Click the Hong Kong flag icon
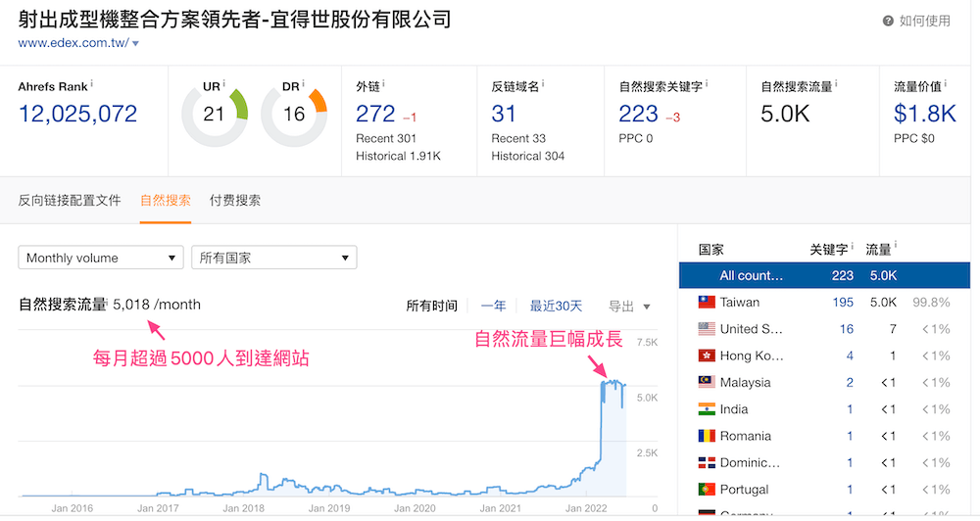 point(707,355)
